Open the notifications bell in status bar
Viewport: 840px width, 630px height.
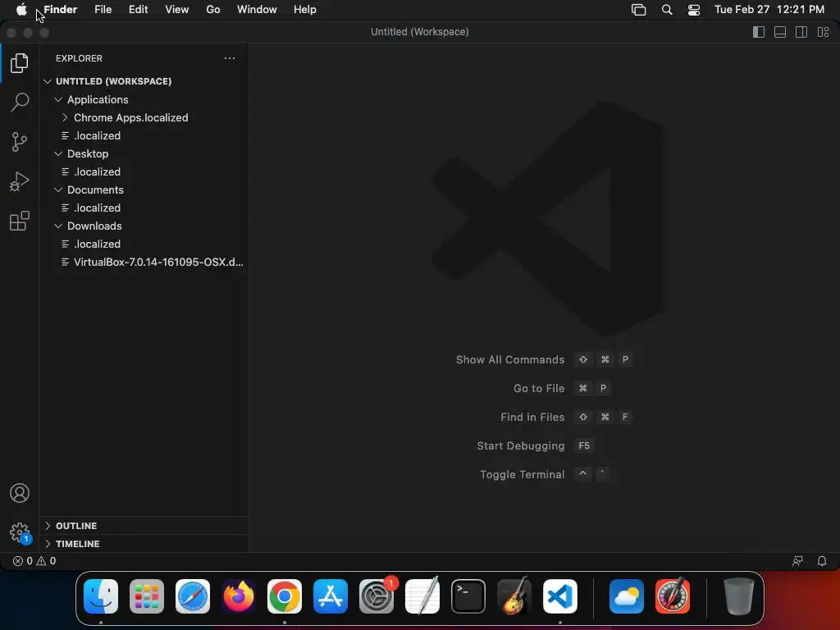click(821, 561)
